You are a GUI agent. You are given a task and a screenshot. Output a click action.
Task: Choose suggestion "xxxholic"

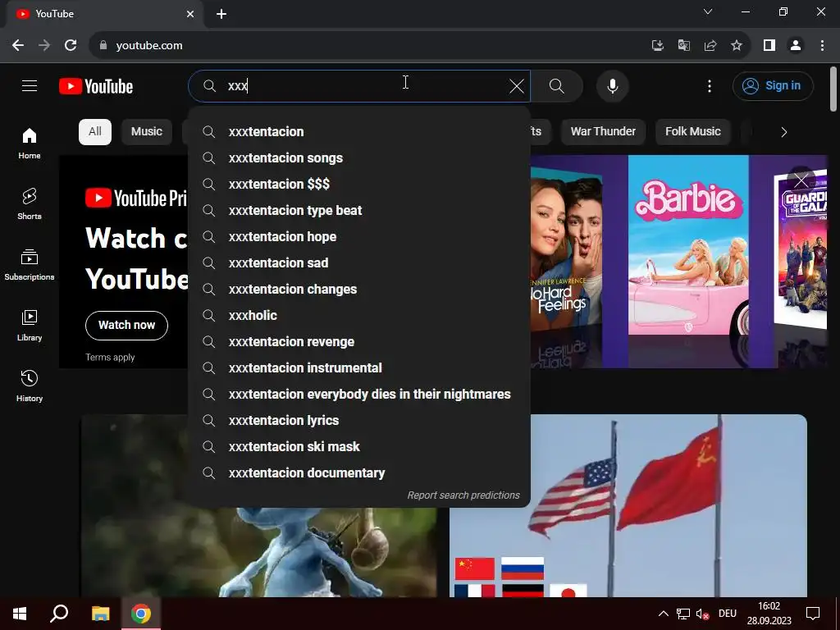coord(359,316)
